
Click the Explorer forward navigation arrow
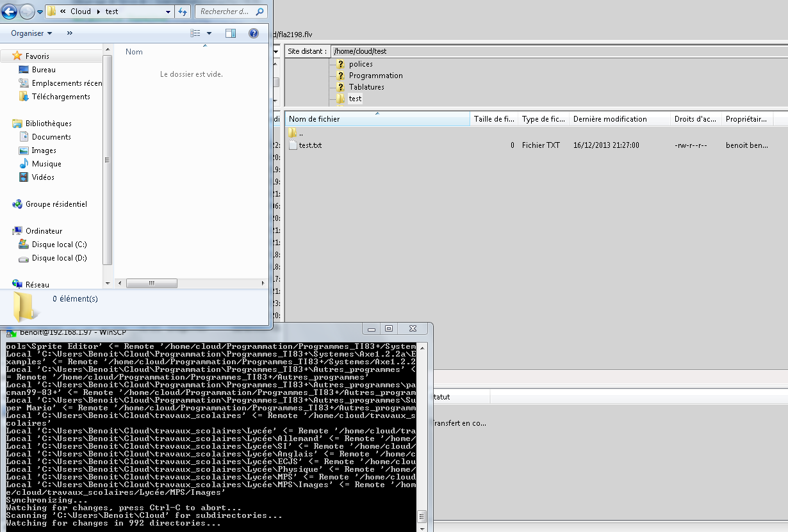tap(27, 12)
